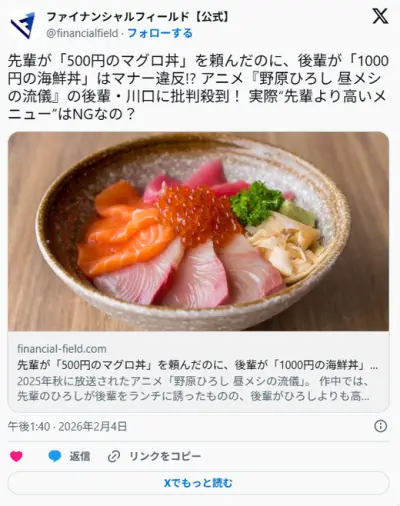
Task: Click the X logo icon
Action: coord(380,17)
